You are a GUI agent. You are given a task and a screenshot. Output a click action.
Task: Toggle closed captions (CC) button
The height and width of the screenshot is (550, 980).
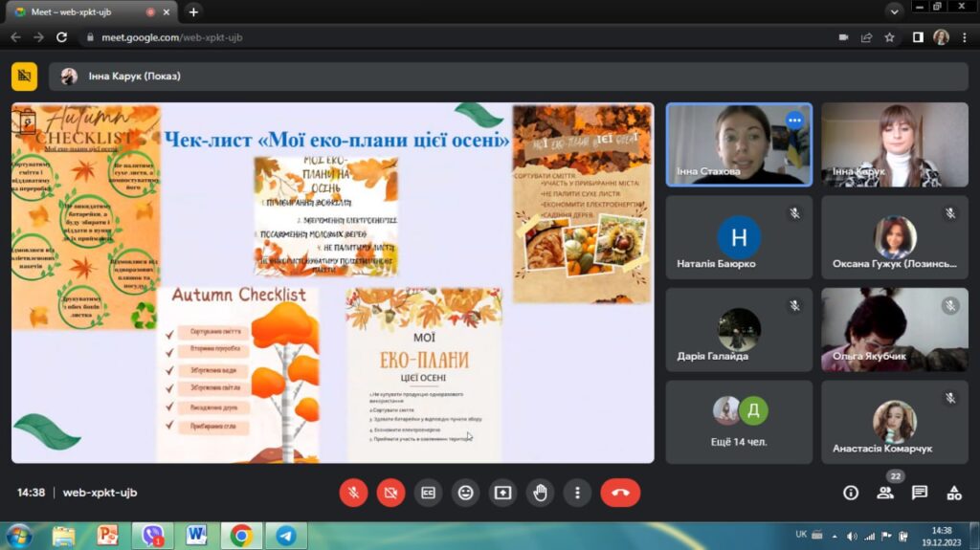pyautogui.click(x=429, y=493)
